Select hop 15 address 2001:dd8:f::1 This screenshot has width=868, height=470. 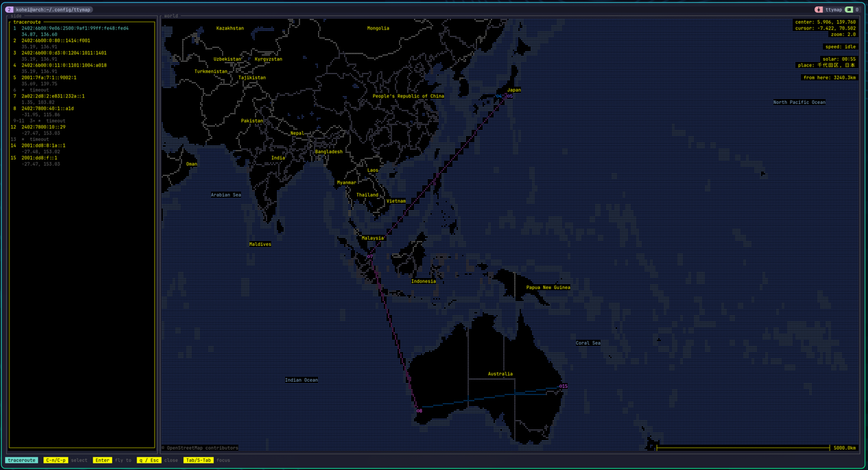click(40, 158)
